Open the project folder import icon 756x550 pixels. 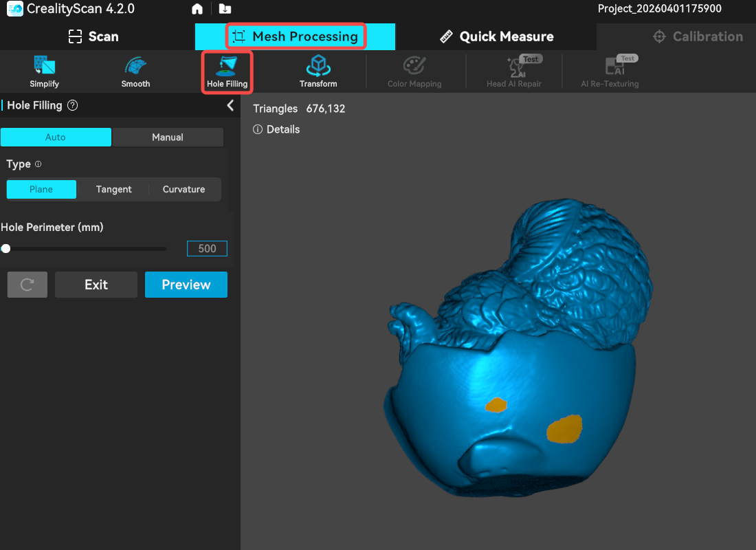(x=225, y=9)
